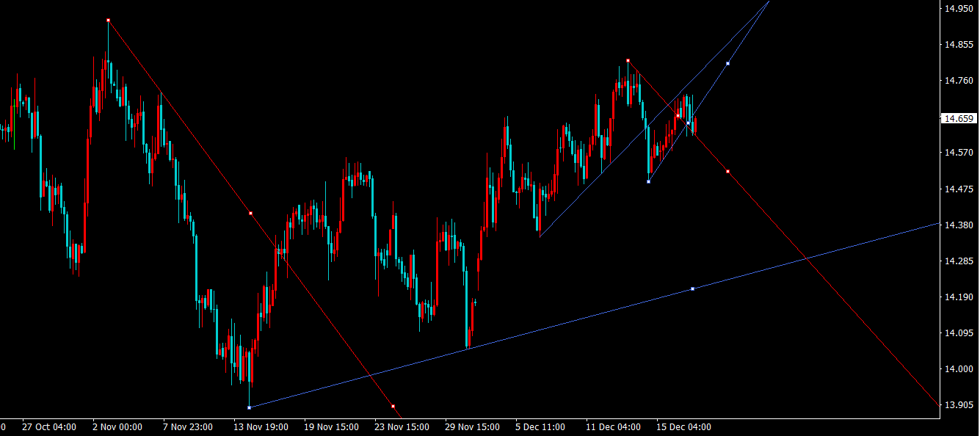Select short red trendline anchor near 14.520 level
980x436 pixels.
pyautogui.click(x=727, y=171)
